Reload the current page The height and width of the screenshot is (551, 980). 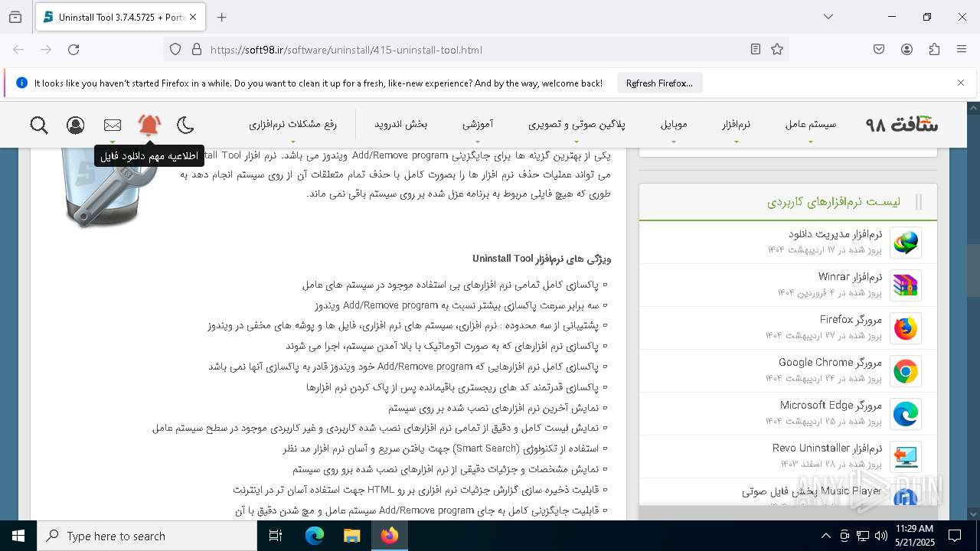73,49
